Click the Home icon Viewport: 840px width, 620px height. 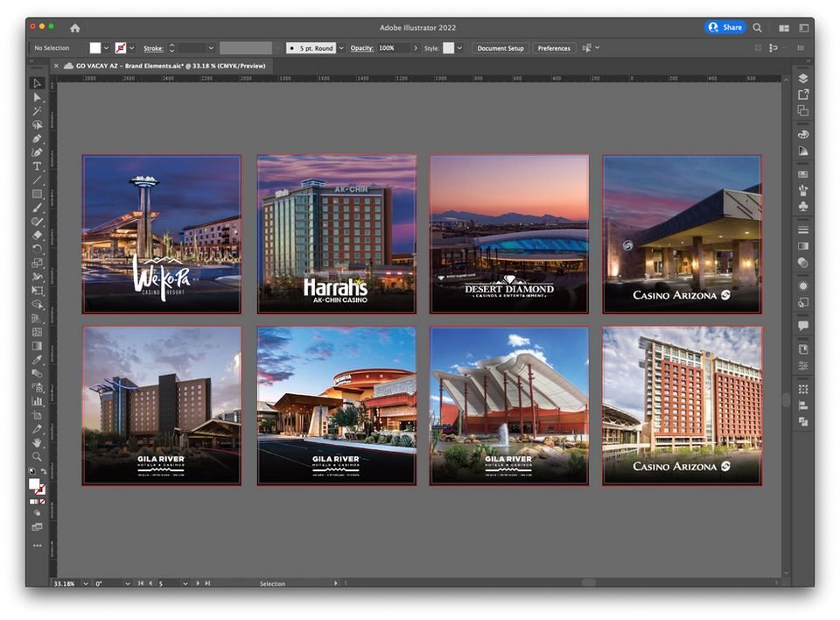pos(75,28)
